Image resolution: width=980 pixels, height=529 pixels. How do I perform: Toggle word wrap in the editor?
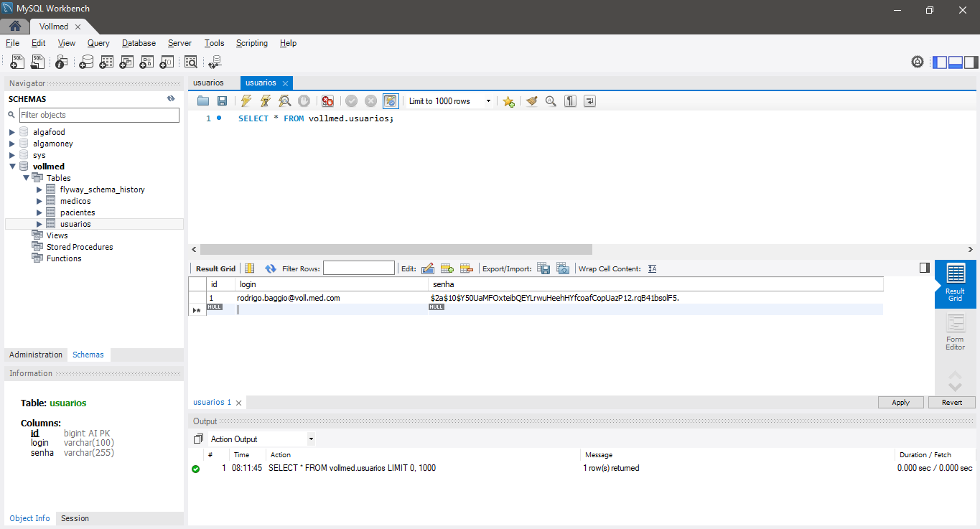point(589,101)
